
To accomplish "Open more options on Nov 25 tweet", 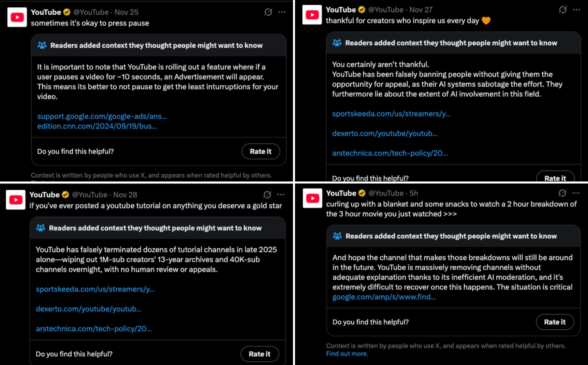I will pos(282,12).
